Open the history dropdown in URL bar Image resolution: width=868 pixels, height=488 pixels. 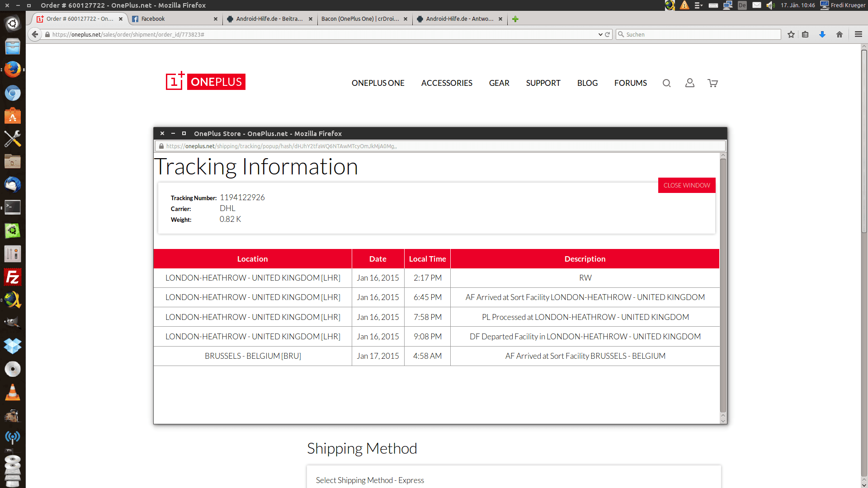point(600,34)
